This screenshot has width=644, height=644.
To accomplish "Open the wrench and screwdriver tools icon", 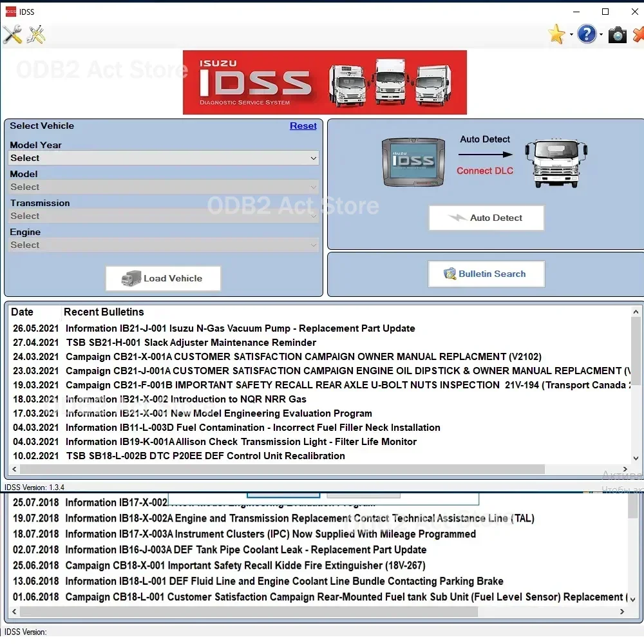I will pos(12,35).
